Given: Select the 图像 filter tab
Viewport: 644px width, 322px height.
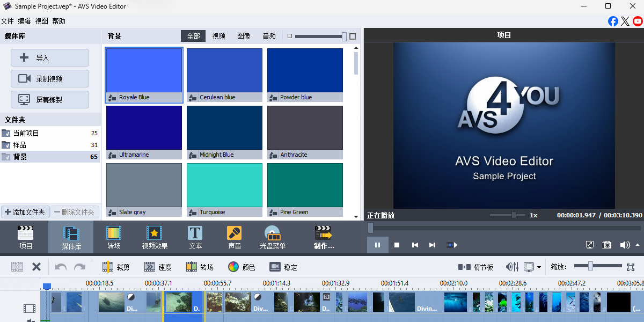Looking at the screenshot, I should coord(244,36).
